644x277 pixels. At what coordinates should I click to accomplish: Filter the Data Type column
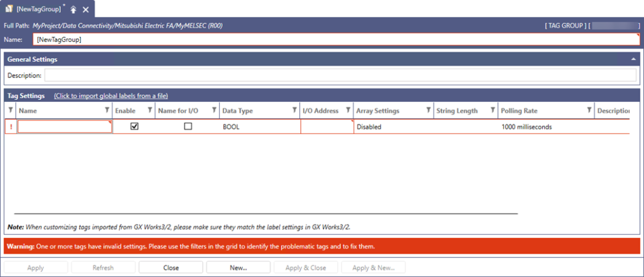(294, 111)
